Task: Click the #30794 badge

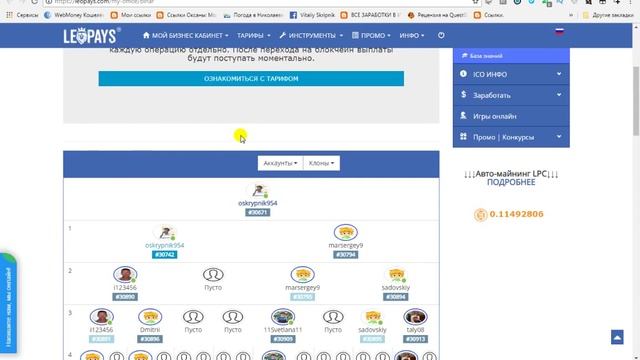Action: 346,254
